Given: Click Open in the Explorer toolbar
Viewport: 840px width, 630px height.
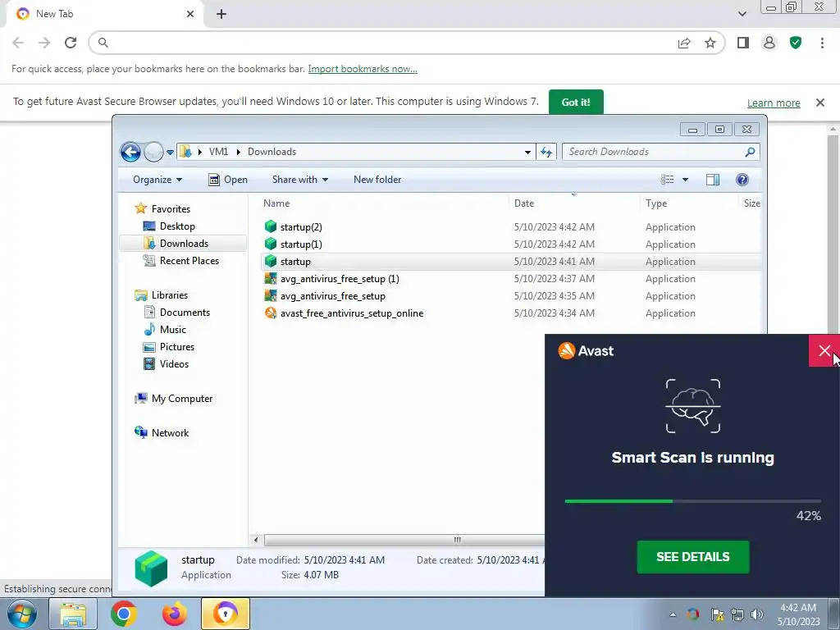Looking at the screenshot, I should [x=228, y=180].
